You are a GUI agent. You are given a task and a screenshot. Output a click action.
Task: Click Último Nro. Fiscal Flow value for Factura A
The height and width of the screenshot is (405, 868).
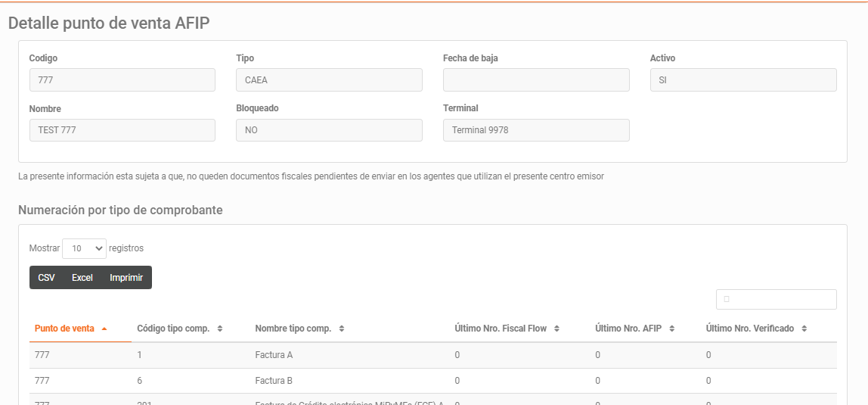click(457, 355)
